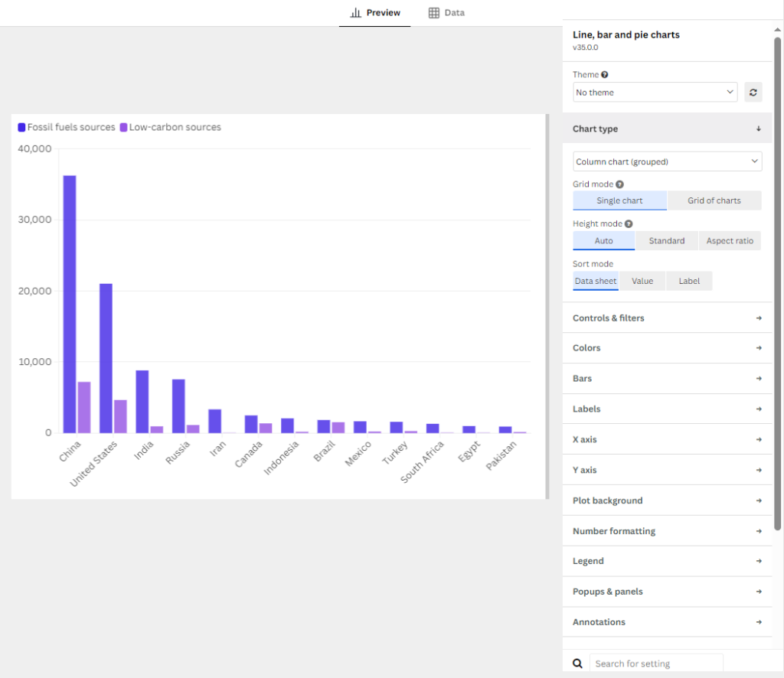The image size is (784, 678).
Task: Click the refresh theme icon button
Action: (x=753, y=93)
